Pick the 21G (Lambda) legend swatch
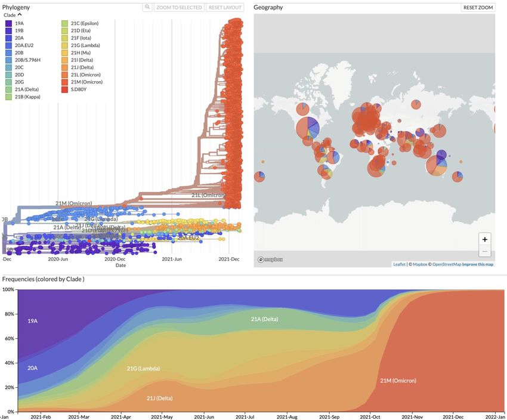The height and width of the screenshot is (420, 507). pos(66,45)
